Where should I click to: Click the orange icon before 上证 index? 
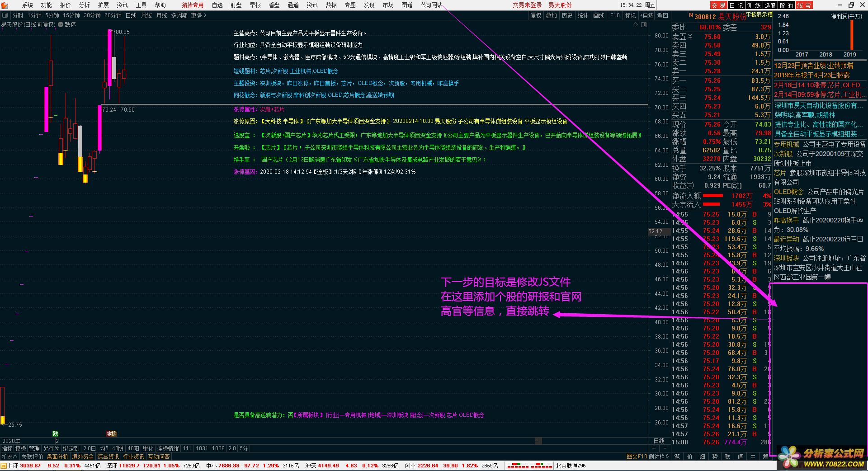pos(4,466)
